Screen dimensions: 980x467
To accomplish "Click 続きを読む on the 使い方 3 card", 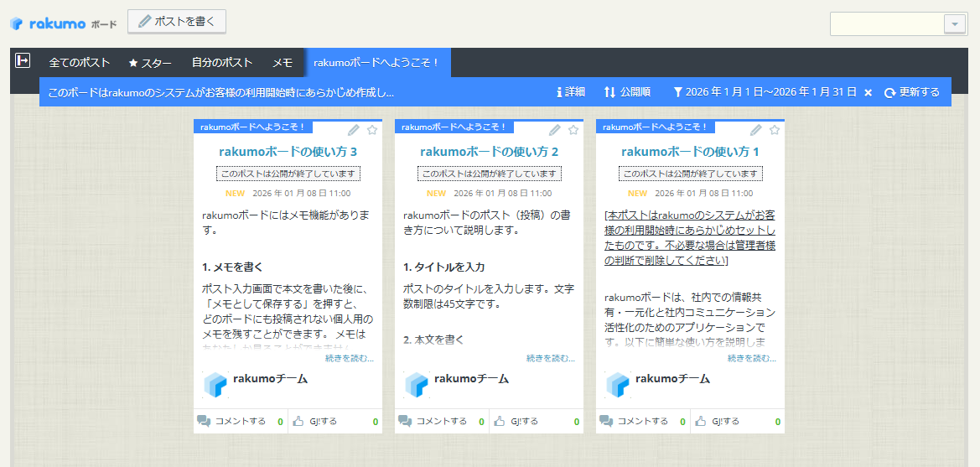I will pos(350,358).
